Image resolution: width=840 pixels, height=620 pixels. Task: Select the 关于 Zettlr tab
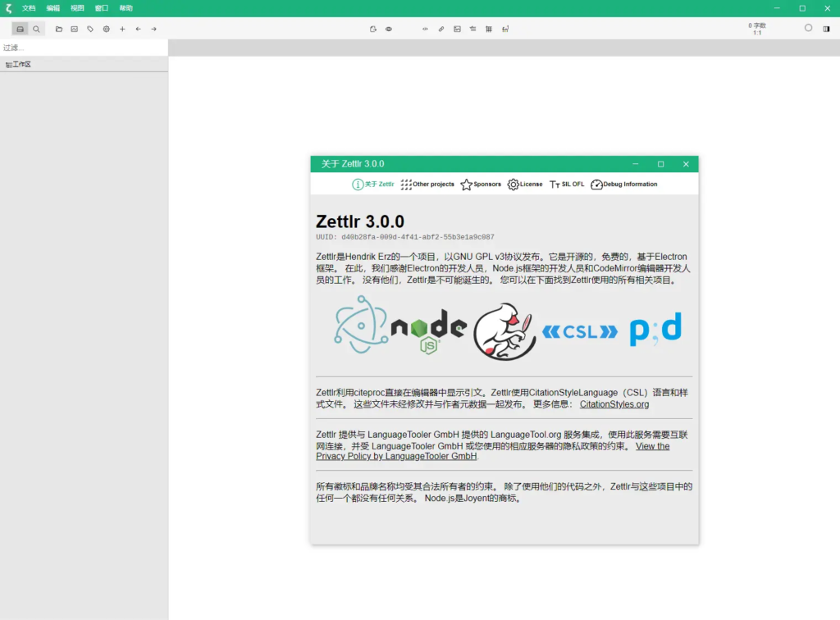coord(373,185)
